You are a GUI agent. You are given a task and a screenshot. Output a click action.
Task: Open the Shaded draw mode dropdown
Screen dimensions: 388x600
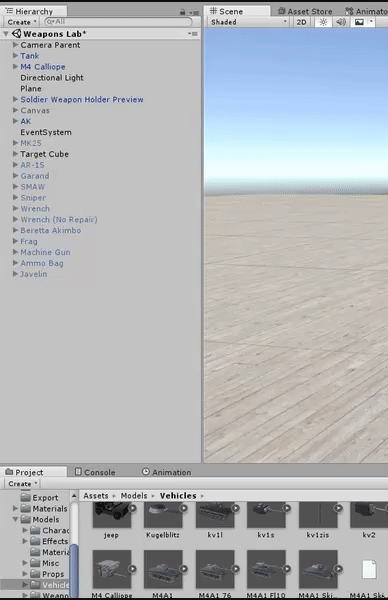(249, 22)
